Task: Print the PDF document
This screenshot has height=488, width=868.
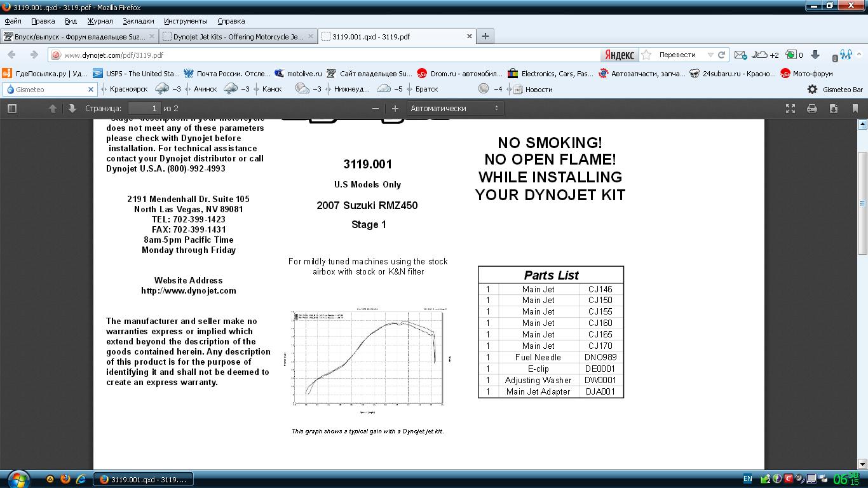Action: [811, 109]
